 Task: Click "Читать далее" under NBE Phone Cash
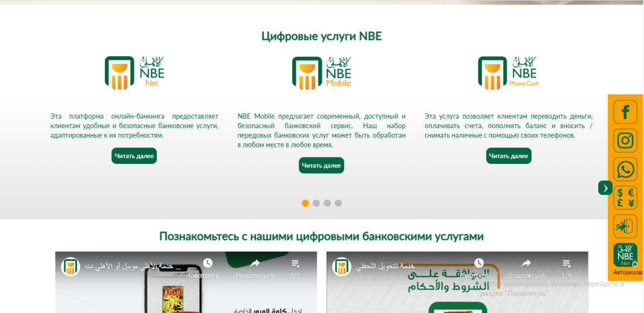point(508,156)
